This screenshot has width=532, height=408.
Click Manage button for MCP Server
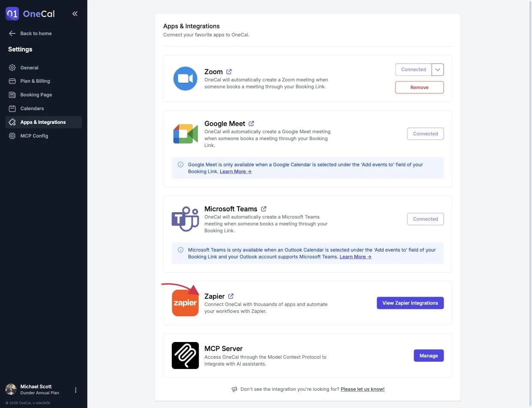click(429, 356)
